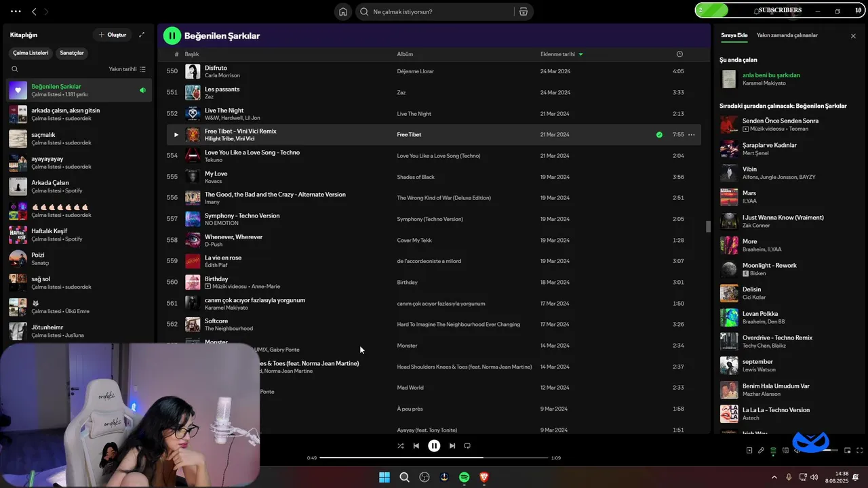
Task: Sort by the Başlık column header
Action: 192,54
